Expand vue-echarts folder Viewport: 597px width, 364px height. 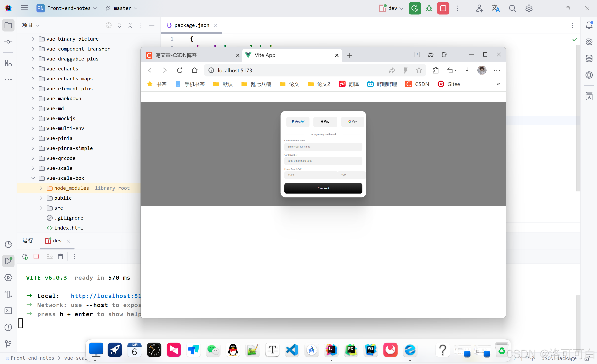[x=33, y=69]
